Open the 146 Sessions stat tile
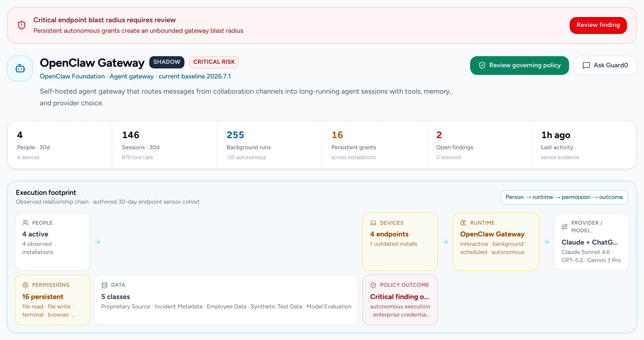Viewport: 644px width, 340px height. click(x=165, y=145)
